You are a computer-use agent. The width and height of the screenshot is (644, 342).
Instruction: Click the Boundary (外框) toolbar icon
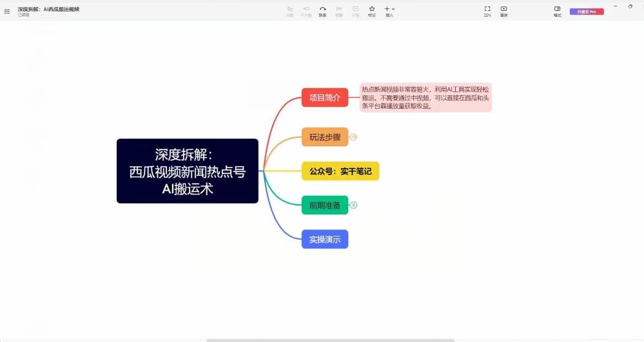tap(355, 10)
